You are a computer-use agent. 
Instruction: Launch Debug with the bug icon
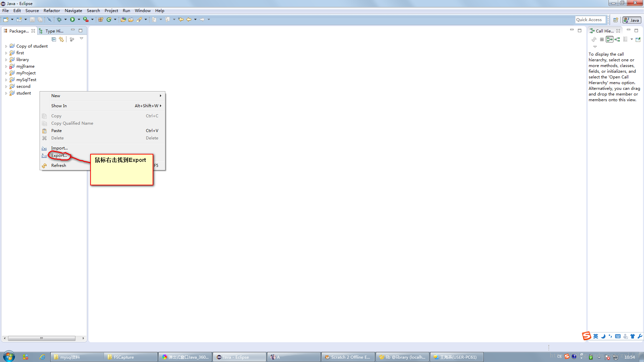pos(59,19)
